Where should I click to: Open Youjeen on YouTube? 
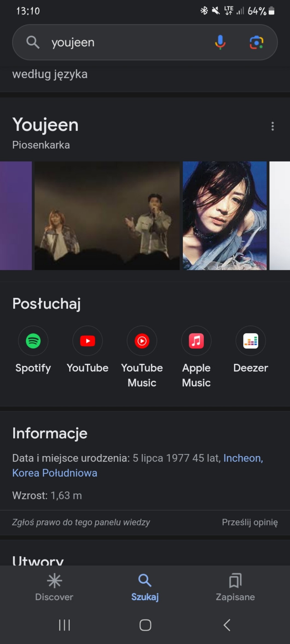pos(88,341)
